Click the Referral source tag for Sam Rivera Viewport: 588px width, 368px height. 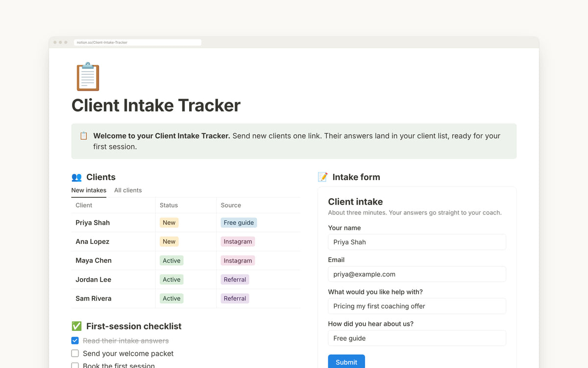click(235, 298)
